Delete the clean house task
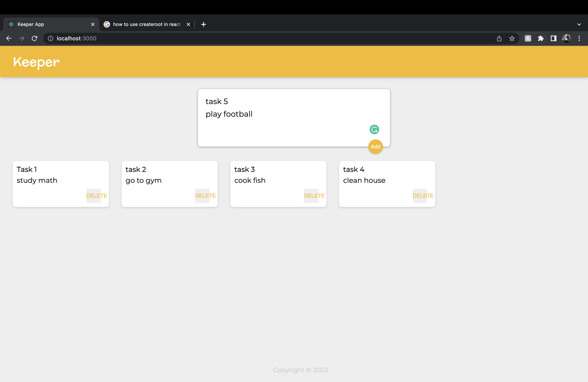 point(423,195)
